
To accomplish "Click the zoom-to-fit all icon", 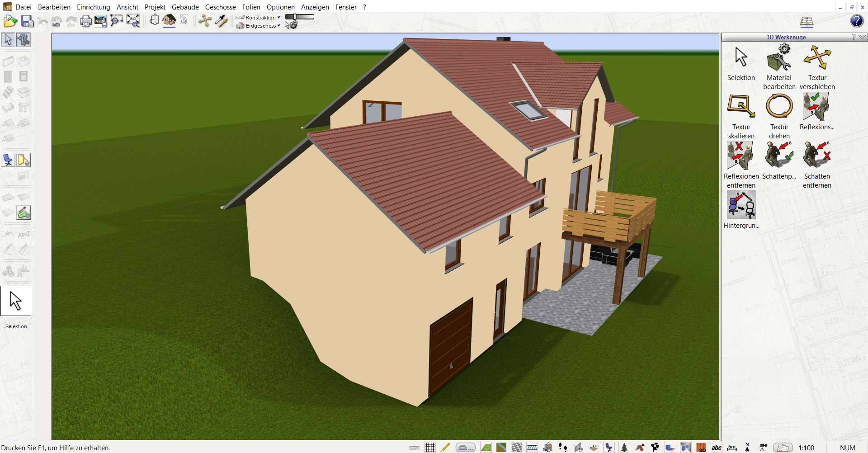I will [133, 21].
